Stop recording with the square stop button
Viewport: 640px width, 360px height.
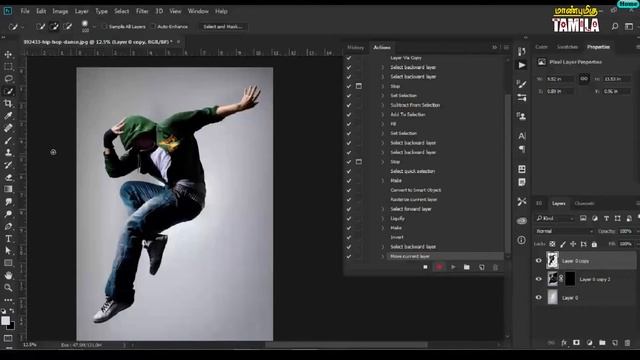(x=425, y=267)
